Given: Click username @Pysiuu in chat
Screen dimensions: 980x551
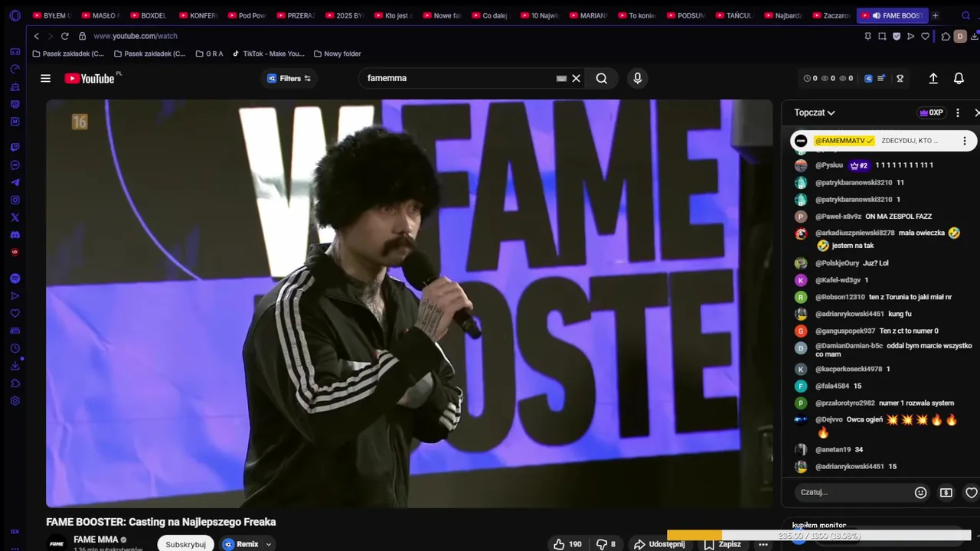Looking at the screenshot, I should pyautogui.click(x=829, y=165).
